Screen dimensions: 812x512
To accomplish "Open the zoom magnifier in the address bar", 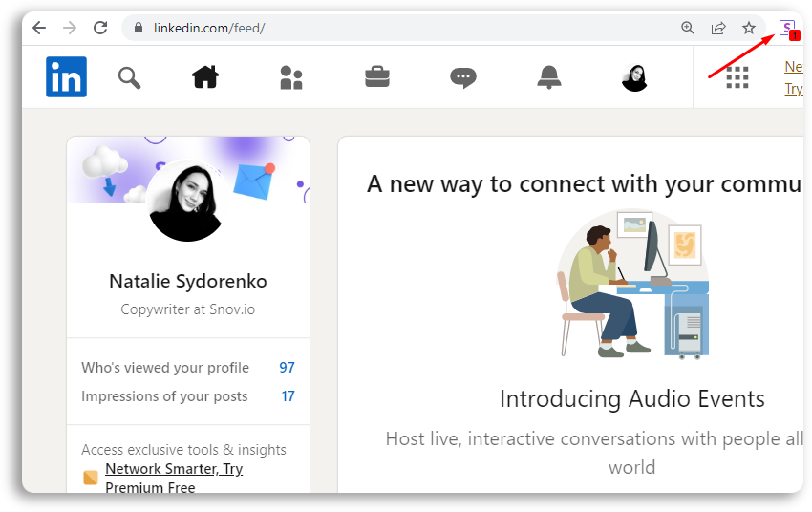I will 687,28.
